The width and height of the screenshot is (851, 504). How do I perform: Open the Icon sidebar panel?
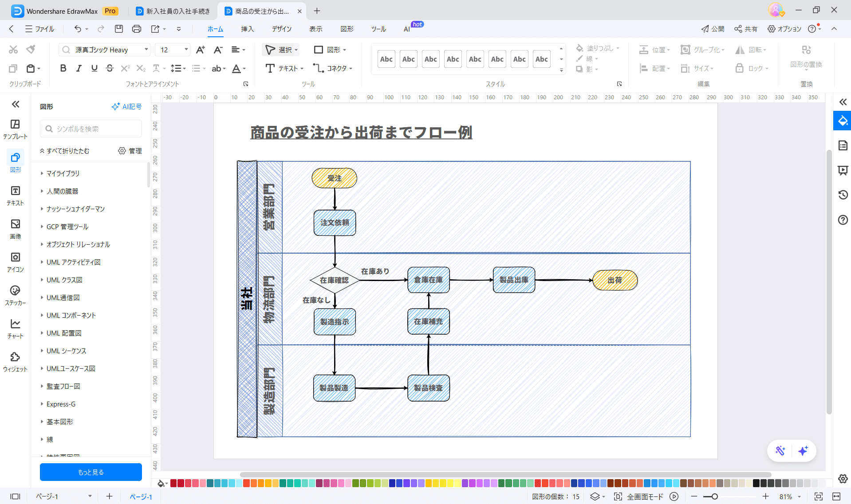[15, 262]
